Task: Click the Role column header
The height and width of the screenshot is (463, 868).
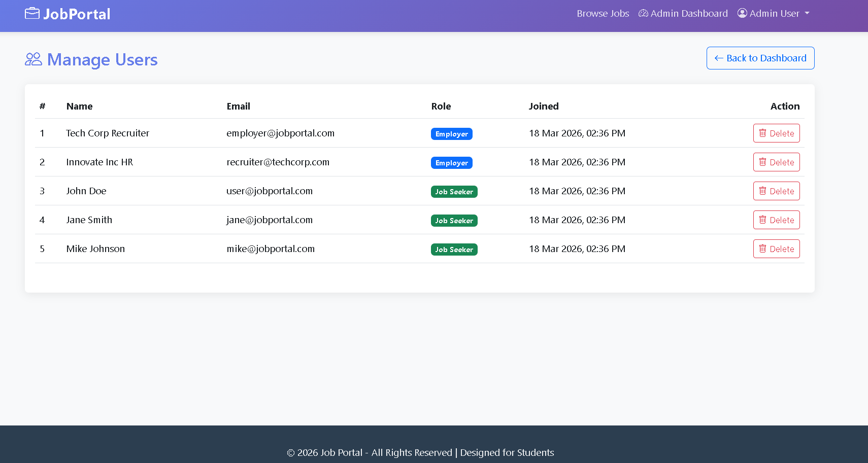Action: [441, 106]
